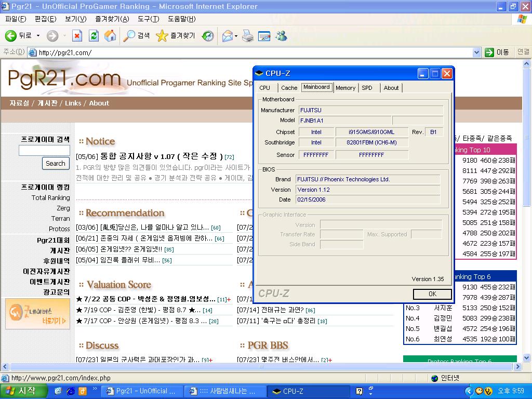The image size is (532, 399).
Task: Open the Search (검색) magnifier icon
Action: (x=129, y=36)
